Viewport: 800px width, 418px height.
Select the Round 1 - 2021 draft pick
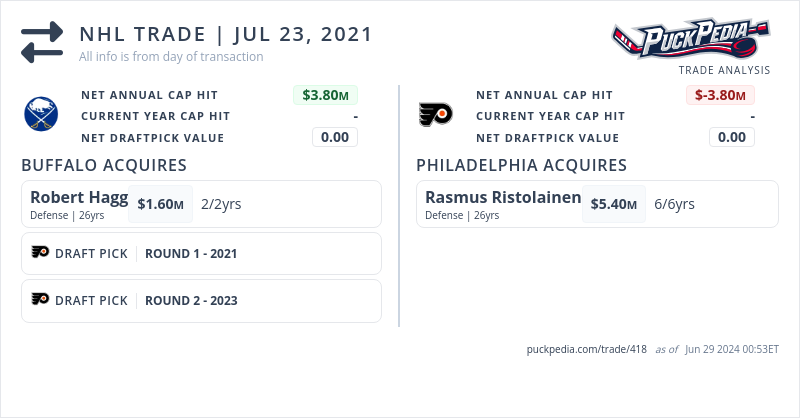[x=191, y=254]
